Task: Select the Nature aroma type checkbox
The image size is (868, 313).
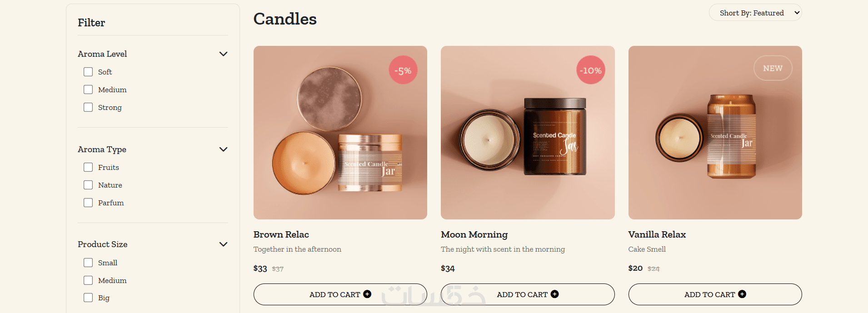Action: pos(88,185)
